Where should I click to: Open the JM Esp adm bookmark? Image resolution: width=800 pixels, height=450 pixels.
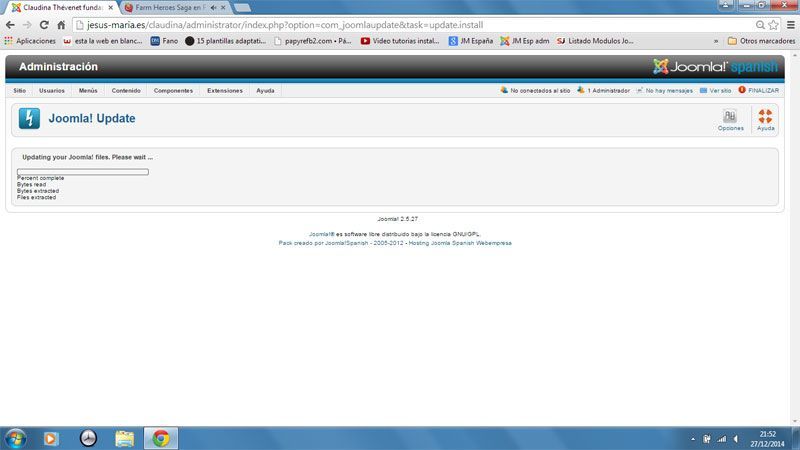click(x=524, y=41)
